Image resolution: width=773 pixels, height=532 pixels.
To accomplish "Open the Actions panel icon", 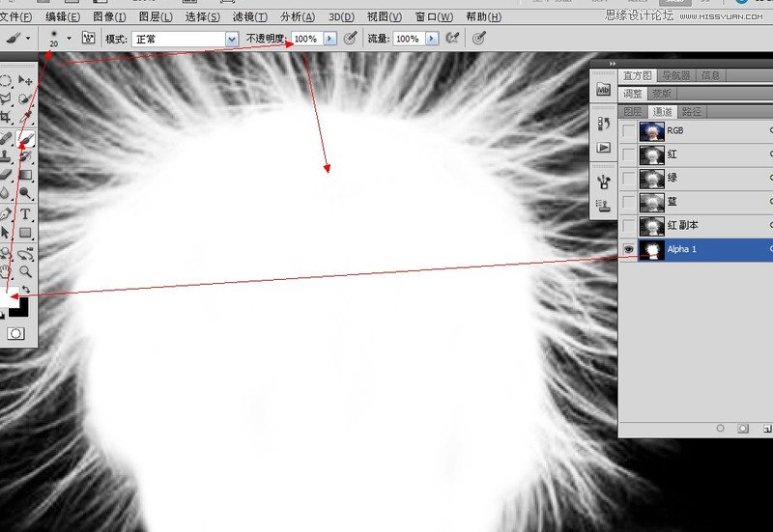I will tap(603, 148).
